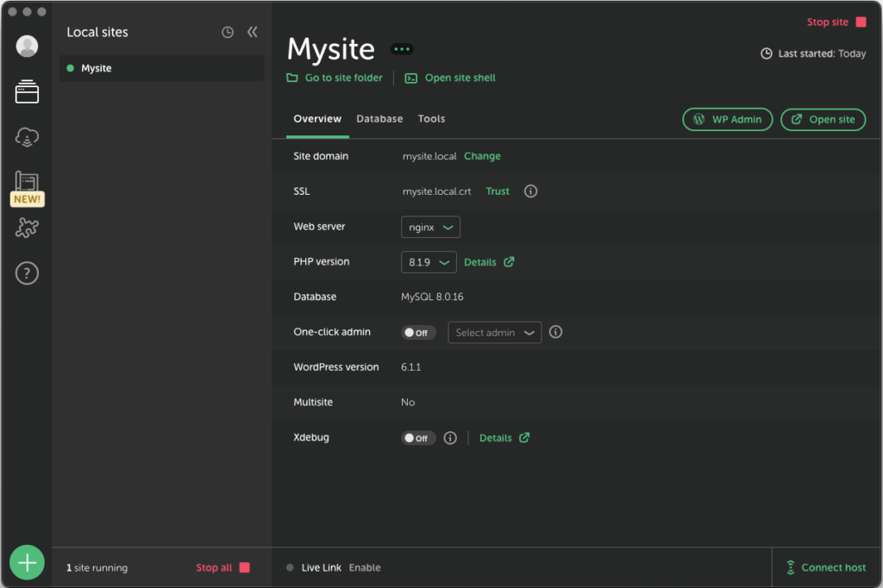
Task: Sort sites using the clock icon
Action: pos(228,32)
